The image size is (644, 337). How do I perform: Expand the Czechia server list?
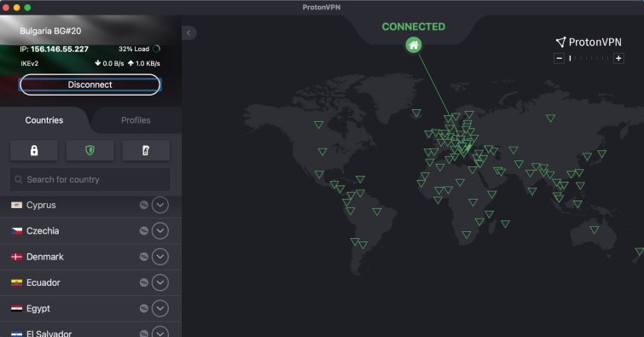160,230
